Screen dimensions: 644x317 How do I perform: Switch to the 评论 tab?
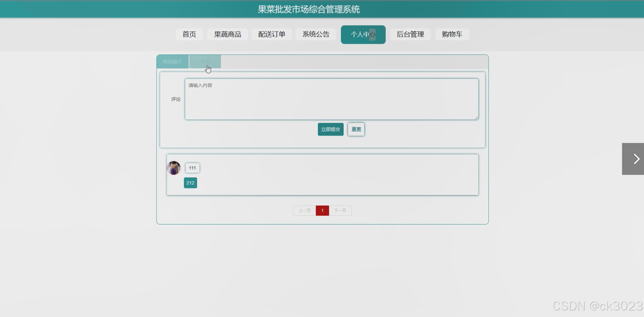point(205,62)
